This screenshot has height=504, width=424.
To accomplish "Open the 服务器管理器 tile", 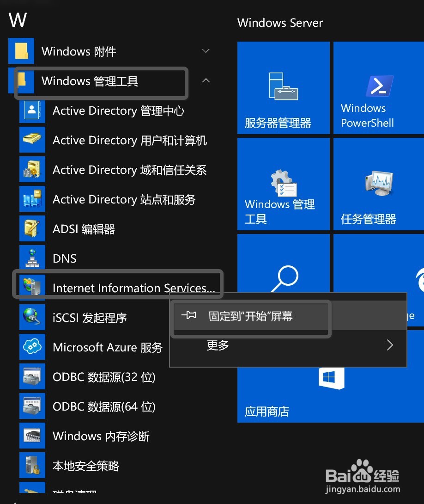I will 283,88.
